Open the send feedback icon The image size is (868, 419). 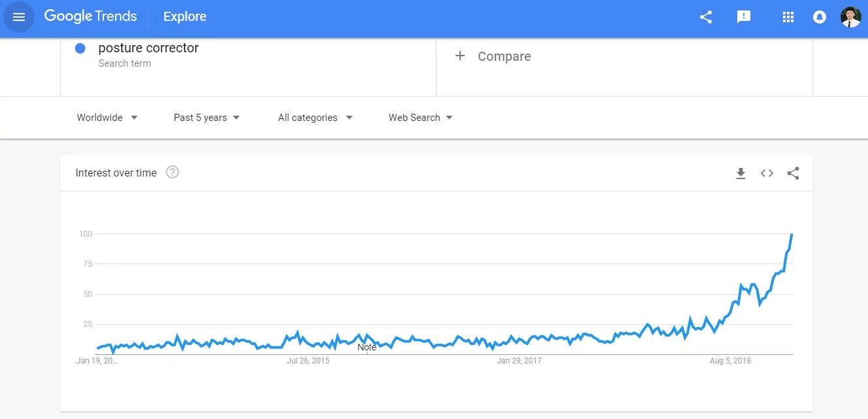[x=744, y=18]
